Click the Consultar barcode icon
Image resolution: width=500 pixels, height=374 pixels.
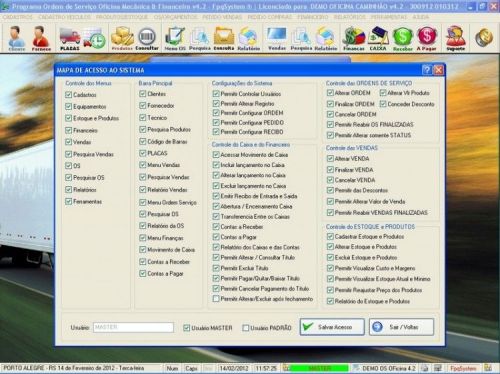147,38
